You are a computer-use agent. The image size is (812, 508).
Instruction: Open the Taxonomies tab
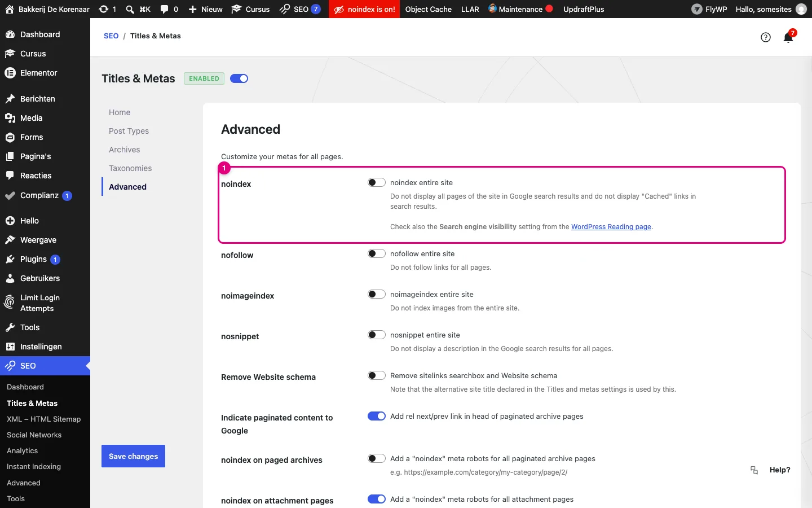coord(130,168)
